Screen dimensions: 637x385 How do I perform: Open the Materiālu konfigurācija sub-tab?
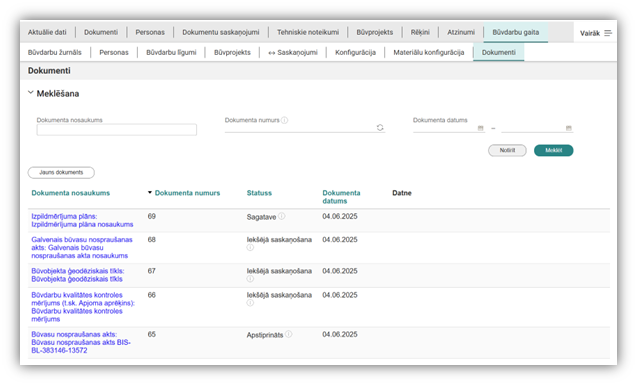coord(429,52)
